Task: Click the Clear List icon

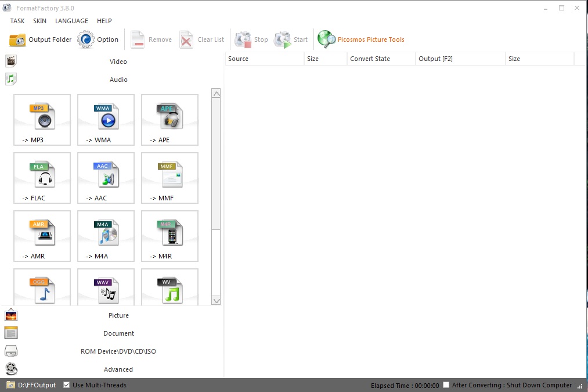Action: (x=186, y=39)
